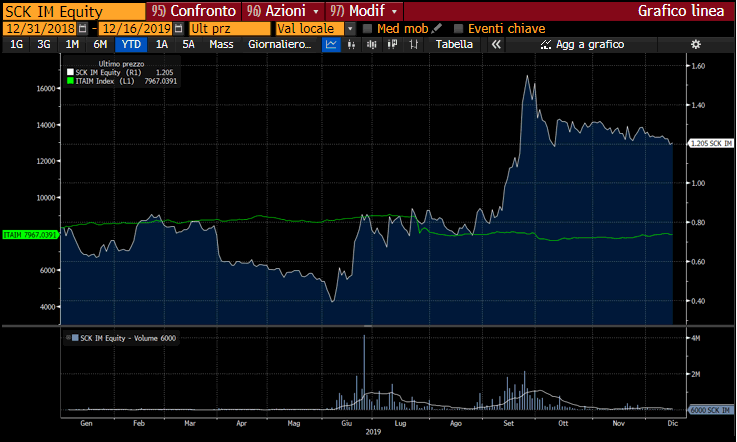Click the green ITAIM Index legend swatch

click(x=71, y=81)
